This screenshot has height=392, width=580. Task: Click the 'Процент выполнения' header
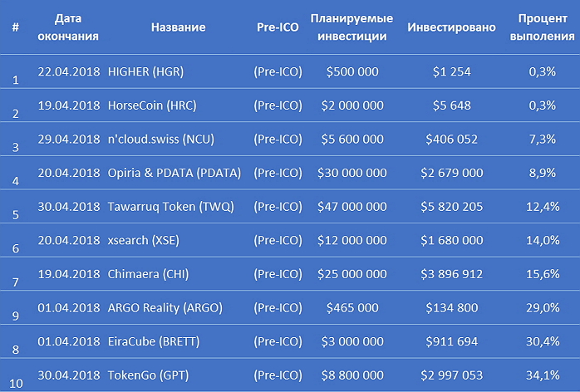coord(543,27)
